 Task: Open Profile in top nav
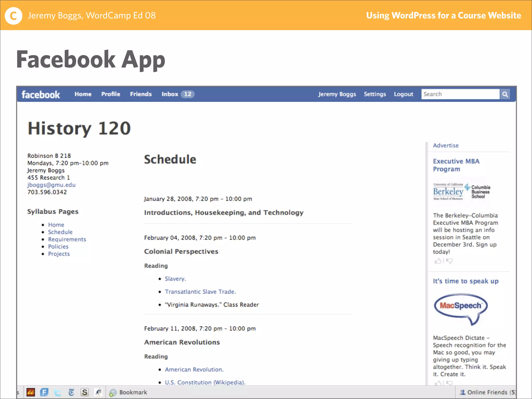111,94
